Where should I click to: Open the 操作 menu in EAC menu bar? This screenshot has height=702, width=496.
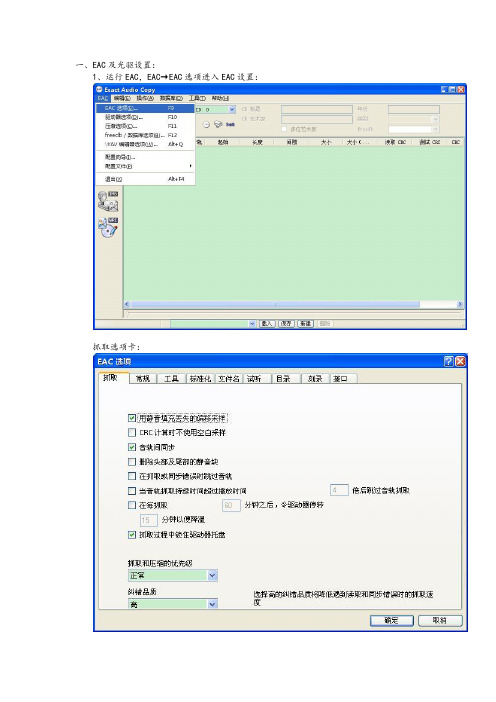[145, 98]
